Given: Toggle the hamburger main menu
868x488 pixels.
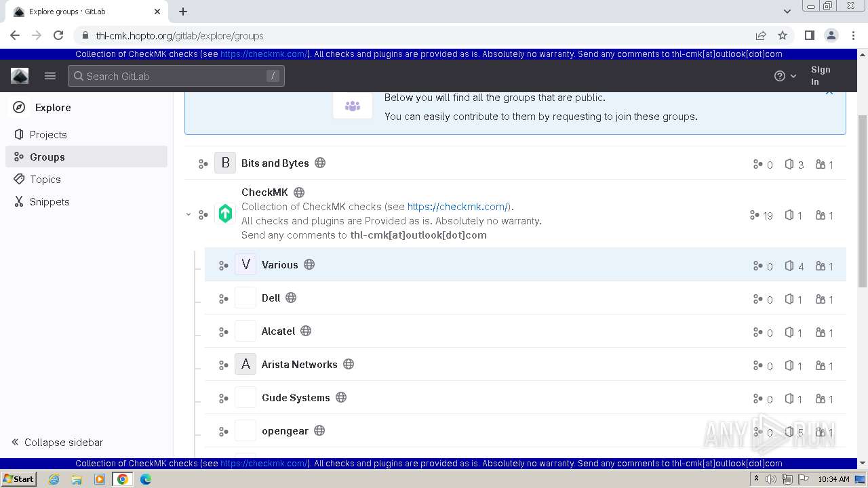Looking at the screenshot, I should [50, 76].
